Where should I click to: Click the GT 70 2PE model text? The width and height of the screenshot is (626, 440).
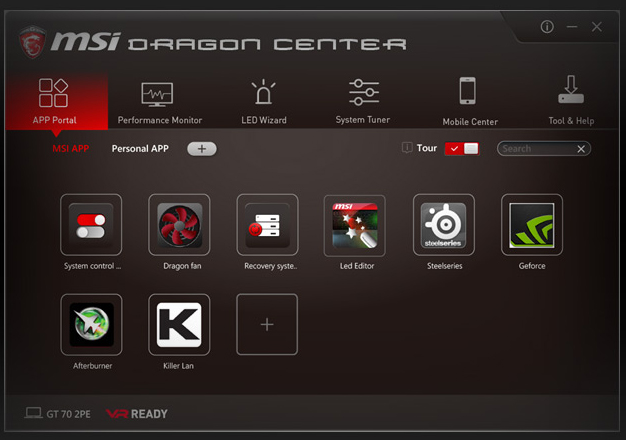click(68, 414)
